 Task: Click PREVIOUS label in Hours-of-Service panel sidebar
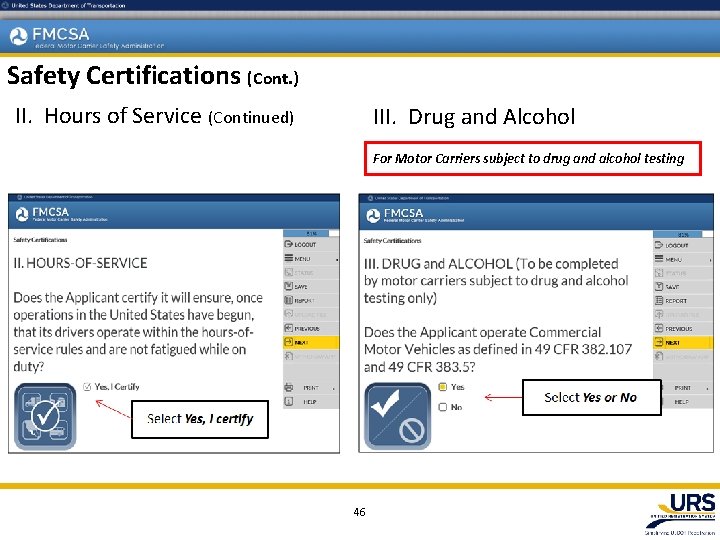307,329
